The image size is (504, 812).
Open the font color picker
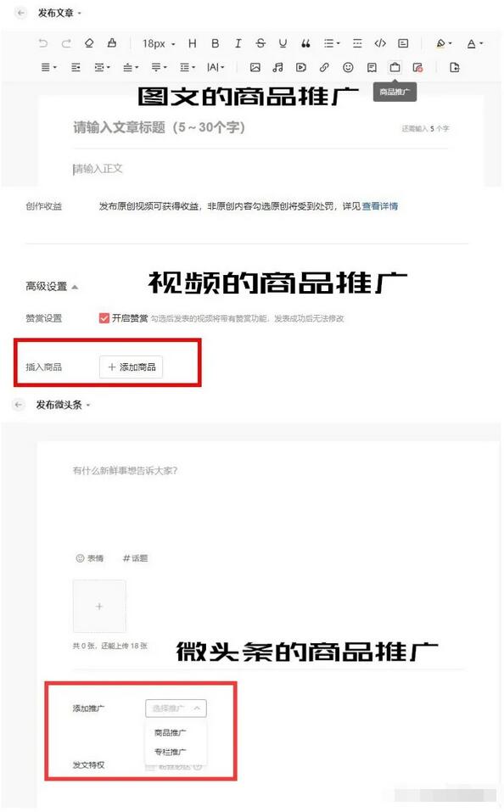pyautogui.click(x=475, y=43)
